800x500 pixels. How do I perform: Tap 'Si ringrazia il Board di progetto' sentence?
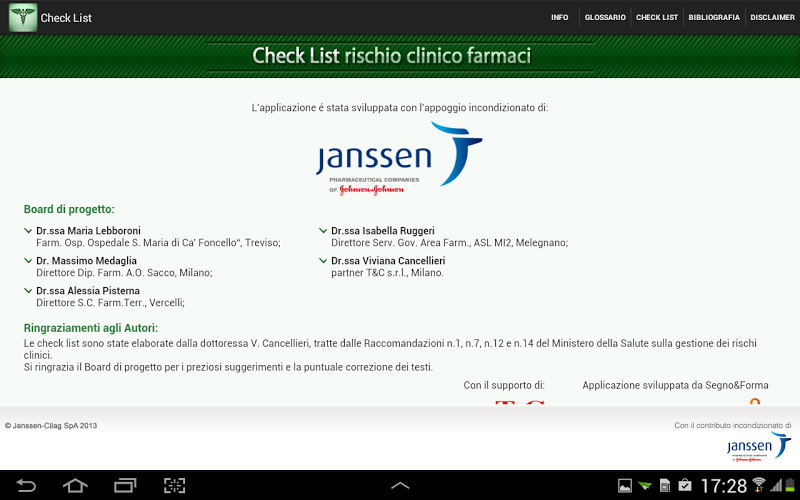(x=228, y=367)
